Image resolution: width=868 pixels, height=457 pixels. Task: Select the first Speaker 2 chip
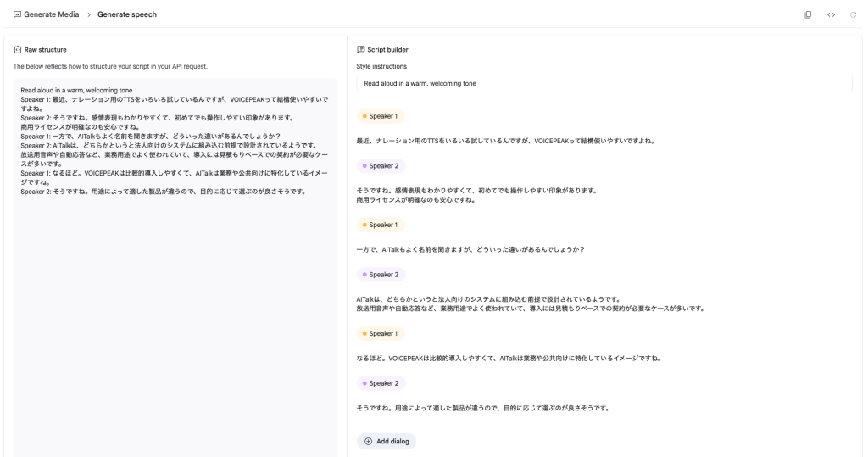coord(381,165)
